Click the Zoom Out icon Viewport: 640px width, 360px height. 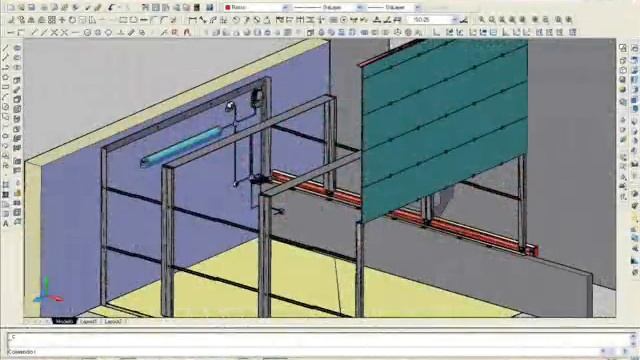545,20
